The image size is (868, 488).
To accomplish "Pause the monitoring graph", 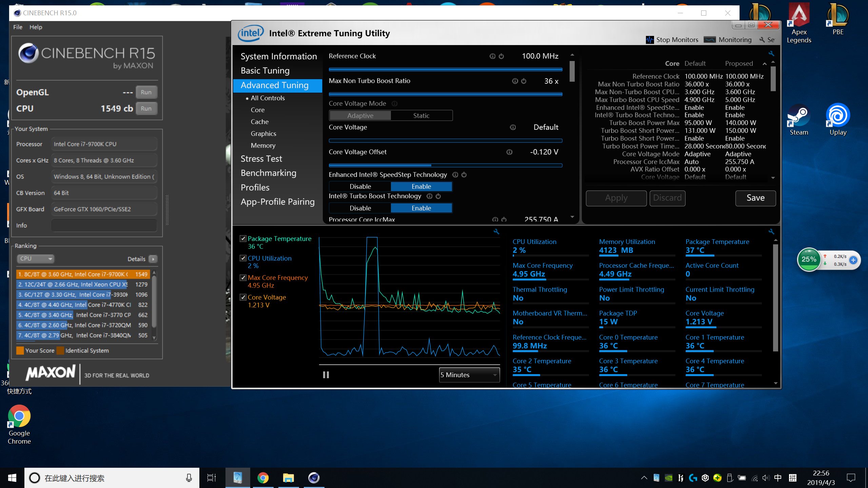I will (x=326, y=375).
